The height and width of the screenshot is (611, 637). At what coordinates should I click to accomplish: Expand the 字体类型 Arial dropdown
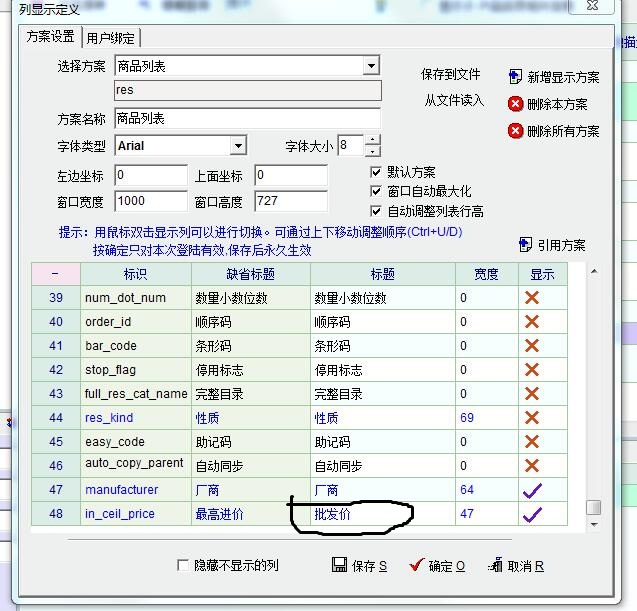(238, 146)
